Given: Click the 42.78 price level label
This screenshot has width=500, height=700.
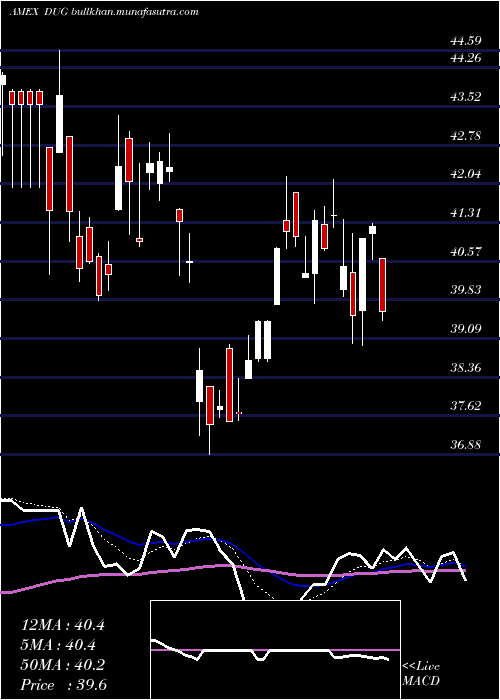Looking at the screenshot, I should 466,135.
